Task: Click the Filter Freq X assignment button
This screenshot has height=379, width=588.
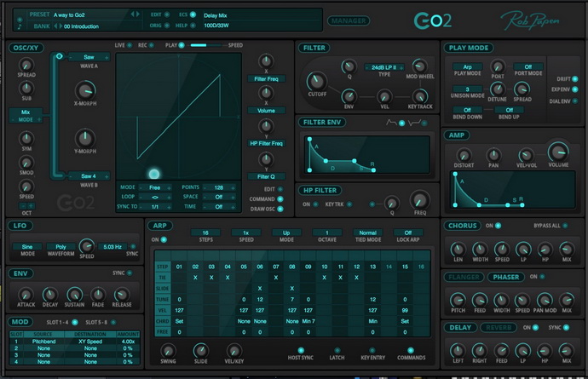Action: coord(266,78)
